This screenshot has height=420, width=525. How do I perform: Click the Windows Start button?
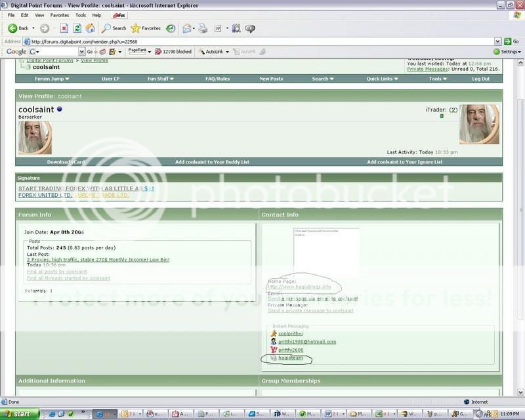[x=20, y=414]
